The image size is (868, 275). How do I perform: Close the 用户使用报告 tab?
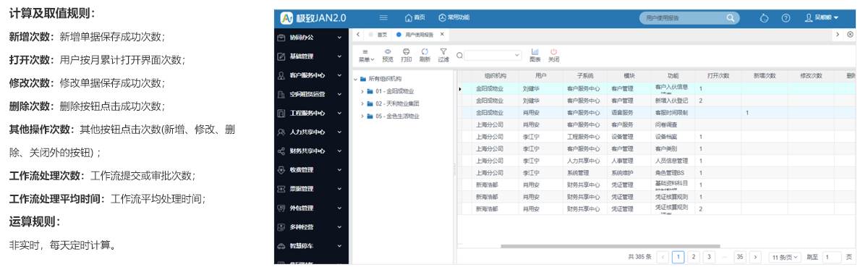click(x=443, y=34)
